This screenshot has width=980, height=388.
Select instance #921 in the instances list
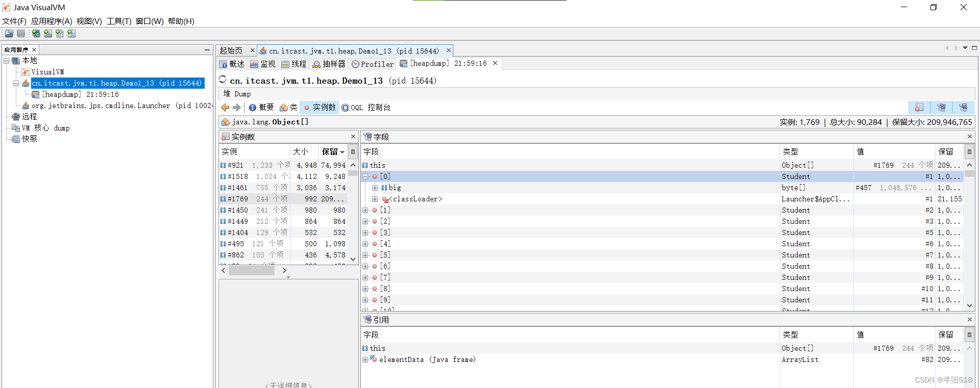[283, 165]
